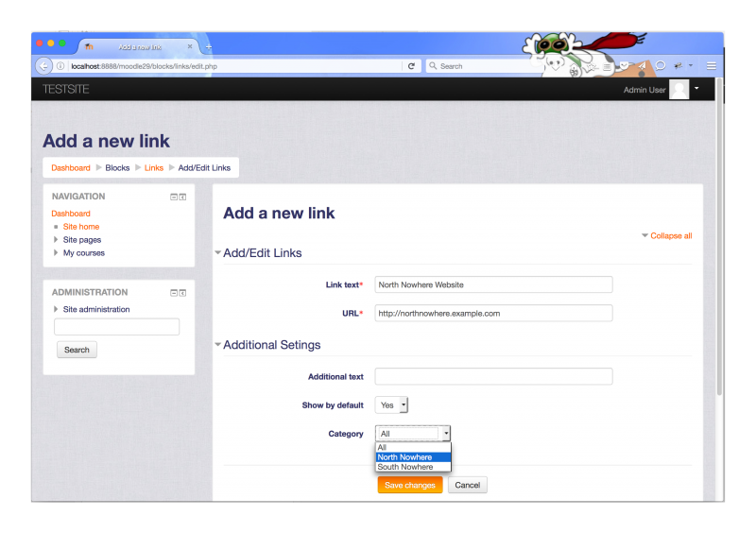Click the Moodle tab favicon

89,47
